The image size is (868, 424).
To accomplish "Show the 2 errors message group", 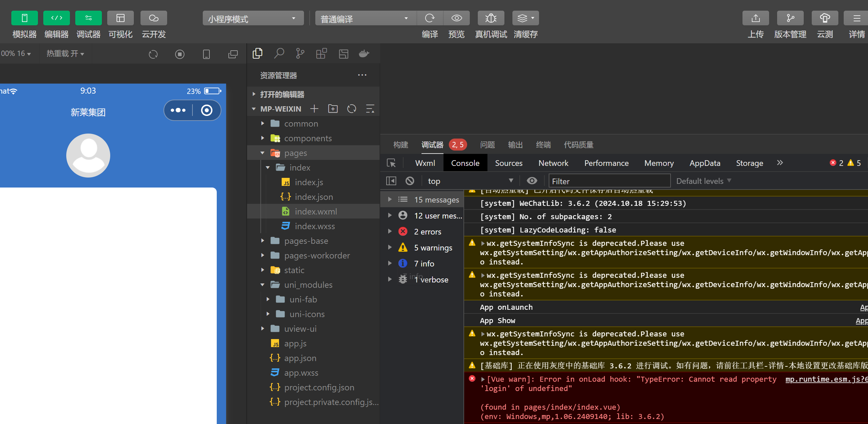I will tap(427, 232).
